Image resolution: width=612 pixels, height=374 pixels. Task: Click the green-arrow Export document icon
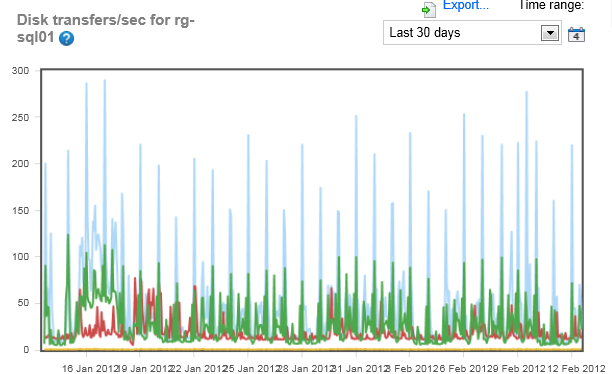tap(429, 10)
